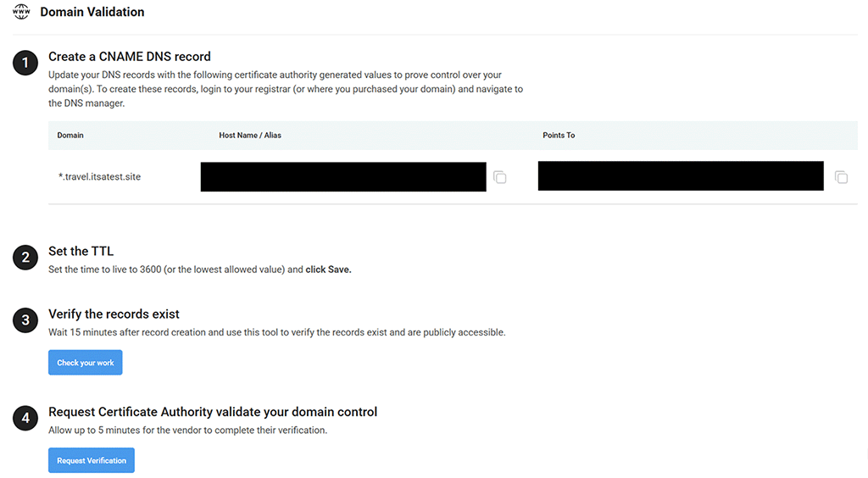
Task: Click the Verify the records exist heading
Action: tap(114, 314)
